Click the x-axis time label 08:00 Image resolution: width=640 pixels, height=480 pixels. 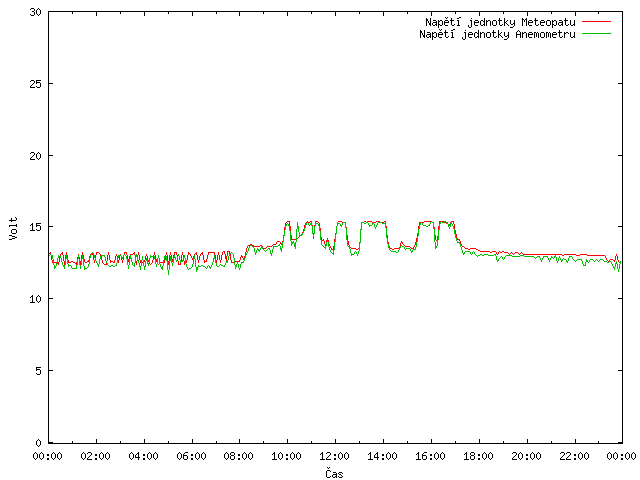[239, 456]
